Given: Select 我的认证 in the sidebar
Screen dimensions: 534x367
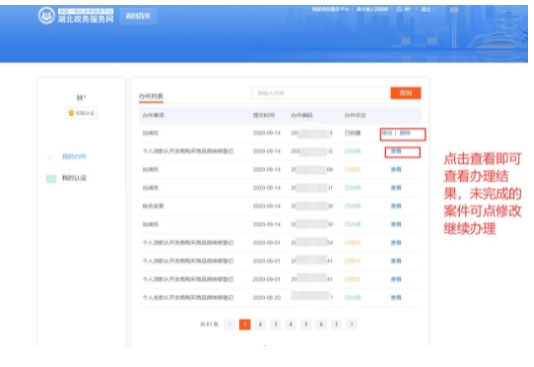Looking at the screenshot, I should point(74,178).
